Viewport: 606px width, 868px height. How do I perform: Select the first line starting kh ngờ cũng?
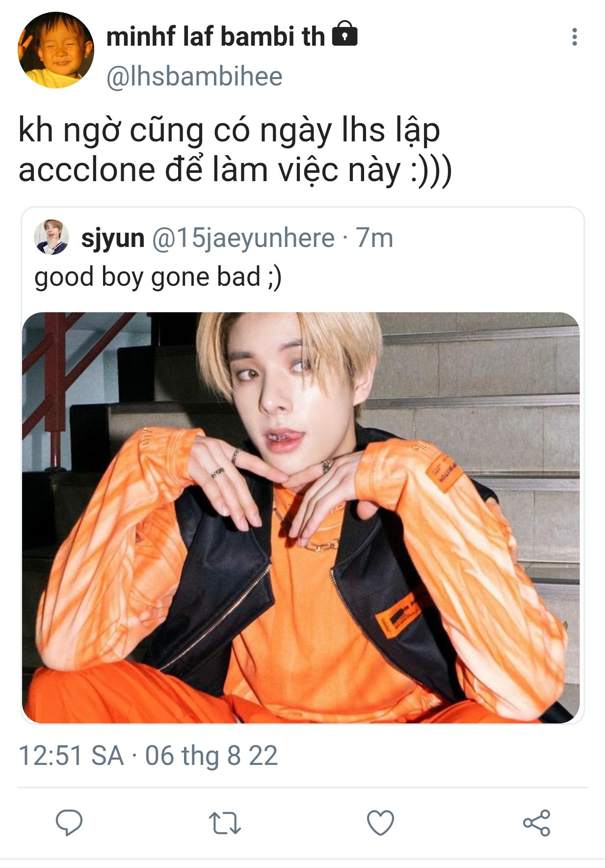coord(229,131)
